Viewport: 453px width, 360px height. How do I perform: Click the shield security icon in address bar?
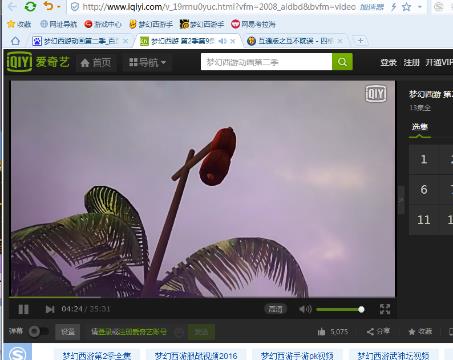pyautogui.click(x=75, y=7)
